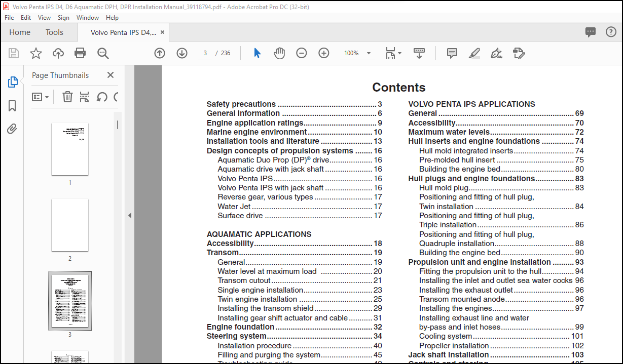This screenshot has height=364, width=623.
Task: Click 'Engine application ratings' contents entry
Action: (295, 123)
